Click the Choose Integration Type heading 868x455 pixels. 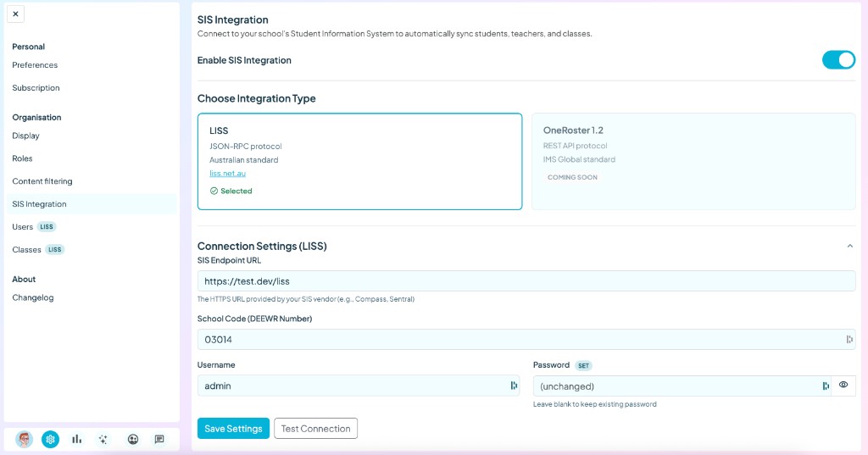click(256, 98)
